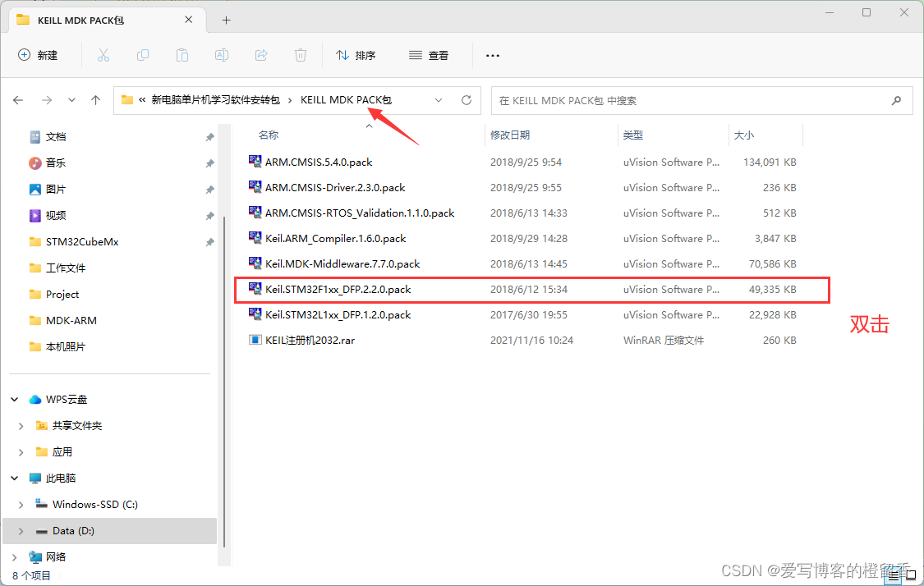Click the New (新建) button
This screenshot has height=586, width=924.
pos(39,55)
